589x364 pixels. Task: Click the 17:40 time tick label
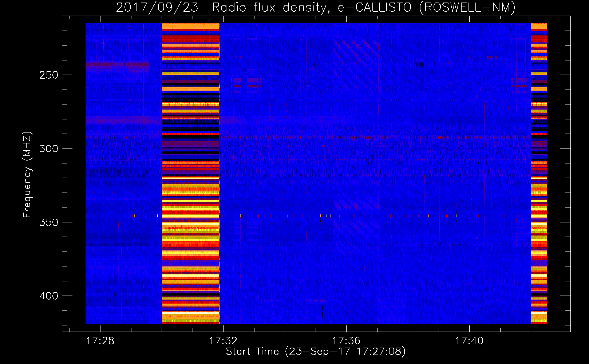click(469, 341)
